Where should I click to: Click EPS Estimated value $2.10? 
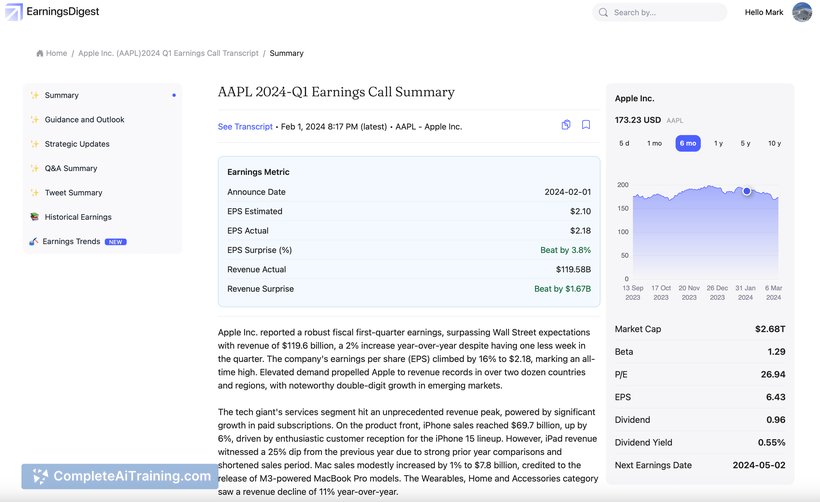(580, 211)
